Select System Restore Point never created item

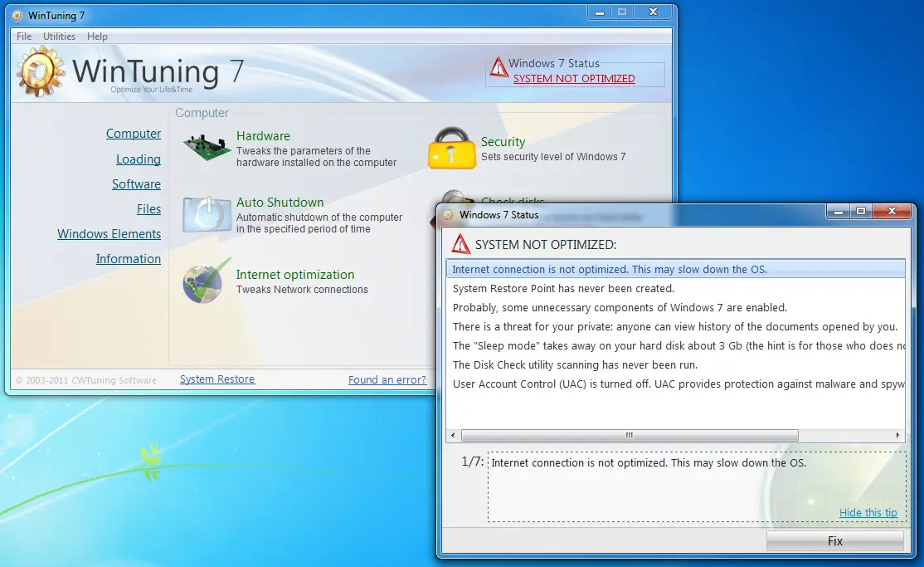tap(675, 289)
